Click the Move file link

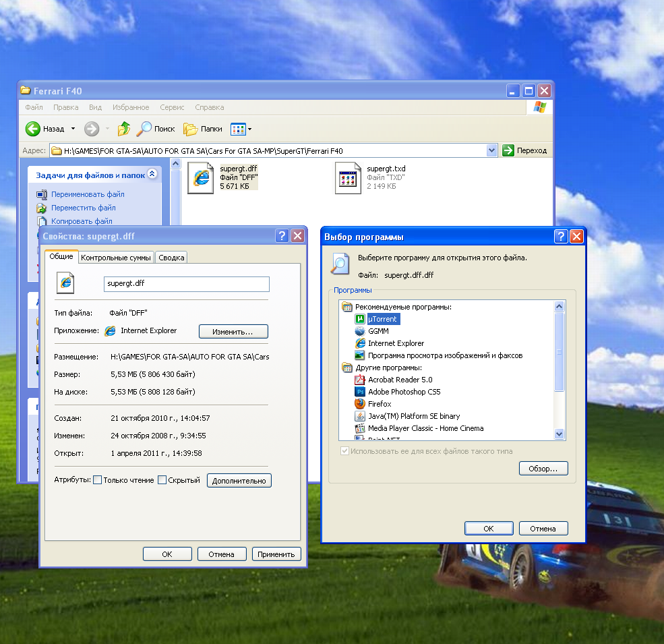tap(84, 208)
